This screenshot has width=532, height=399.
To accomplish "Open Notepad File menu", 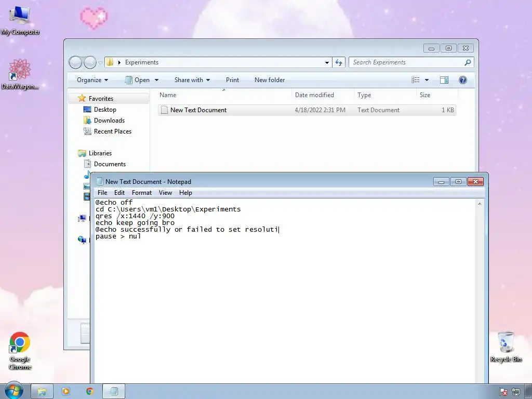I will pyautogui.click(x=102, y=193).
